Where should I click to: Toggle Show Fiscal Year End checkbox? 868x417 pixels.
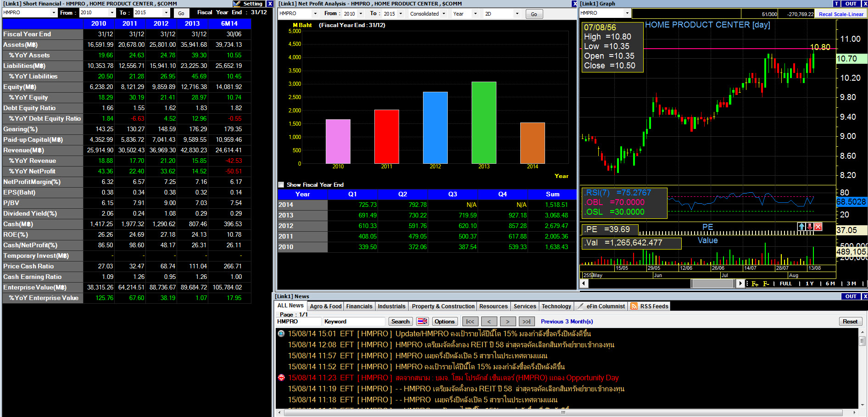(x=281, y=185)
